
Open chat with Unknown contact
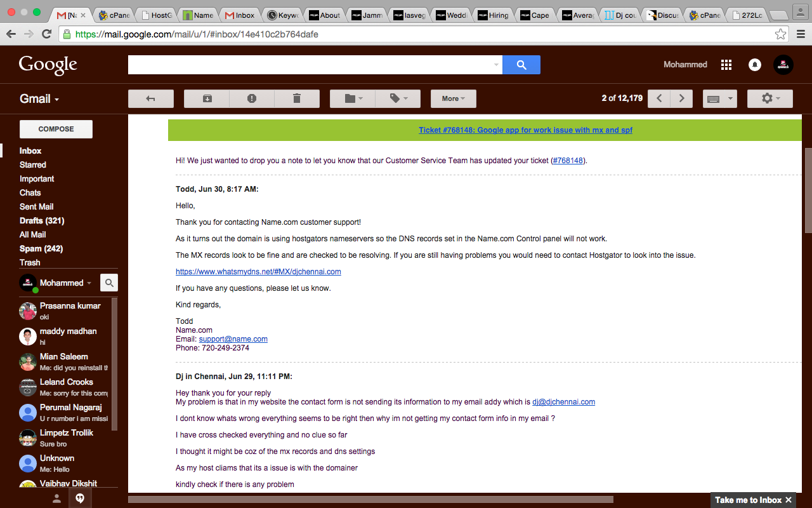pos(63,463)
